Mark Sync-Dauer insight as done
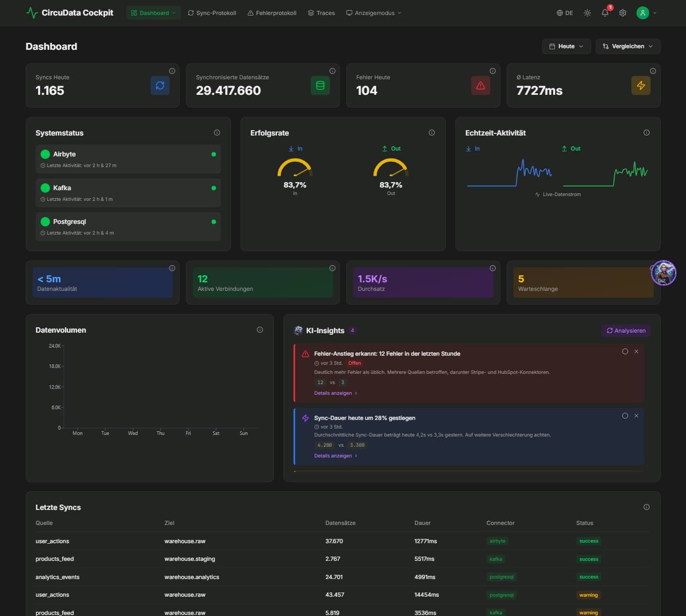The width and height of the screenshot is (686, 616). click(x=625, y=416)
